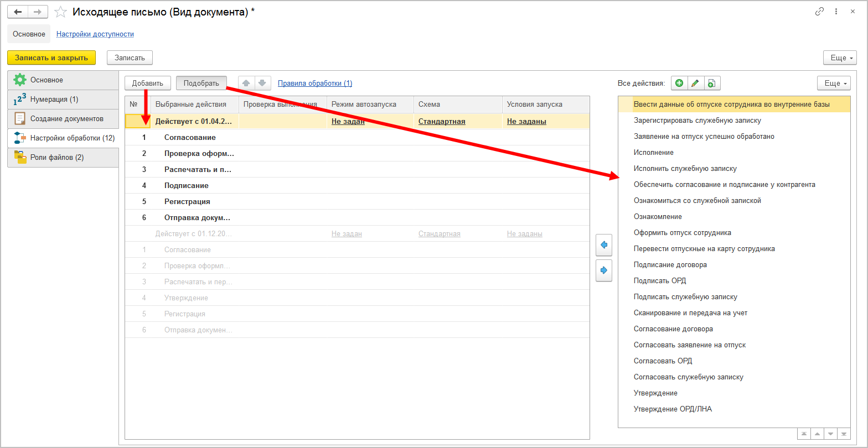868x448 pixels.
Task: Click green plus icon to create action
Action: (679, 84)
